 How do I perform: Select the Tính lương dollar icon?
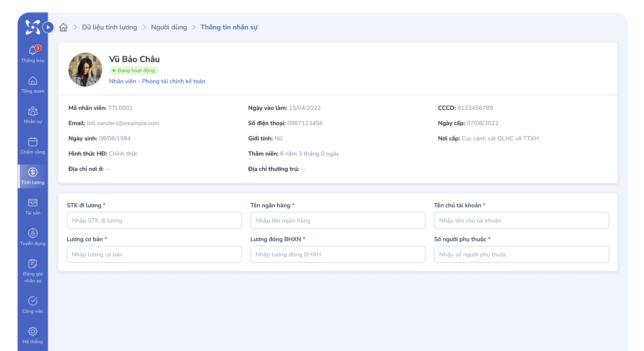tap(33, 172)
